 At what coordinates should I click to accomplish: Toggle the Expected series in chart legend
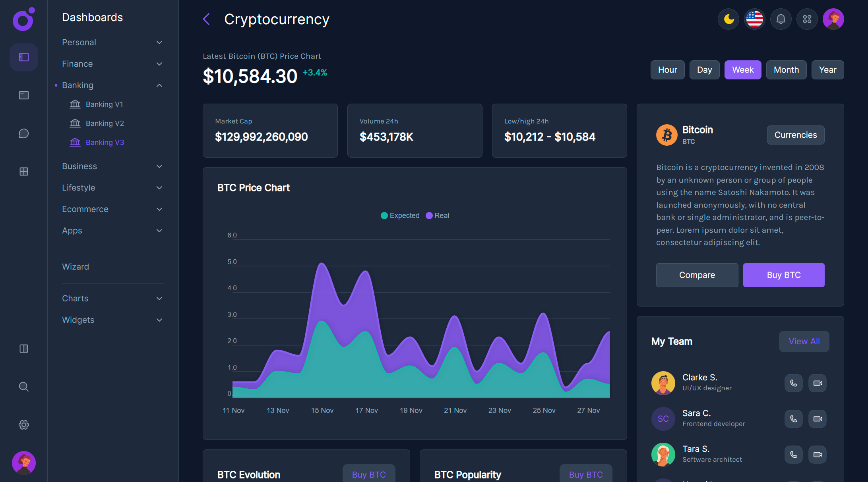pos(400,215)
